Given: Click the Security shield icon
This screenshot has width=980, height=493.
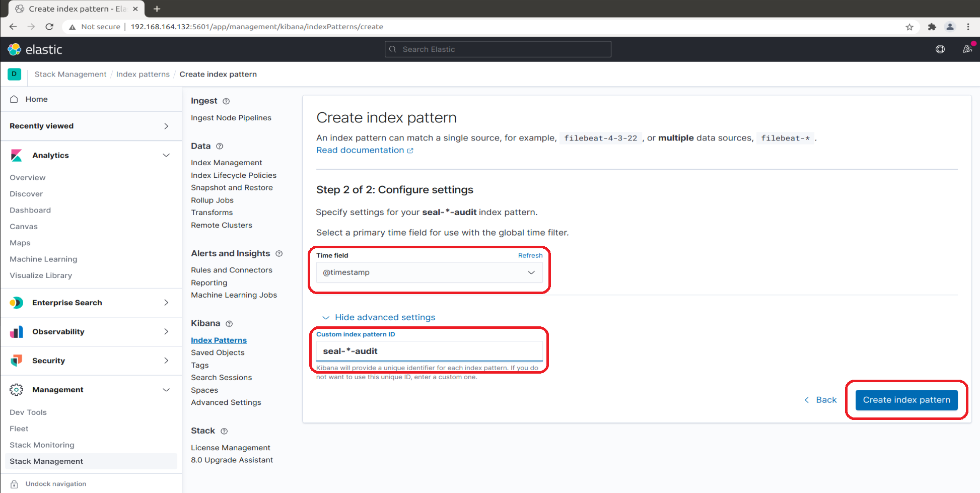Looking at the screenshot, I should pyautogui.click(x=17, y=361).
